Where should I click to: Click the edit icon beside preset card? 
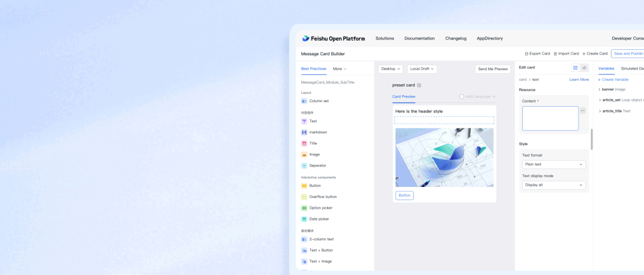click(x=419, y=85)
